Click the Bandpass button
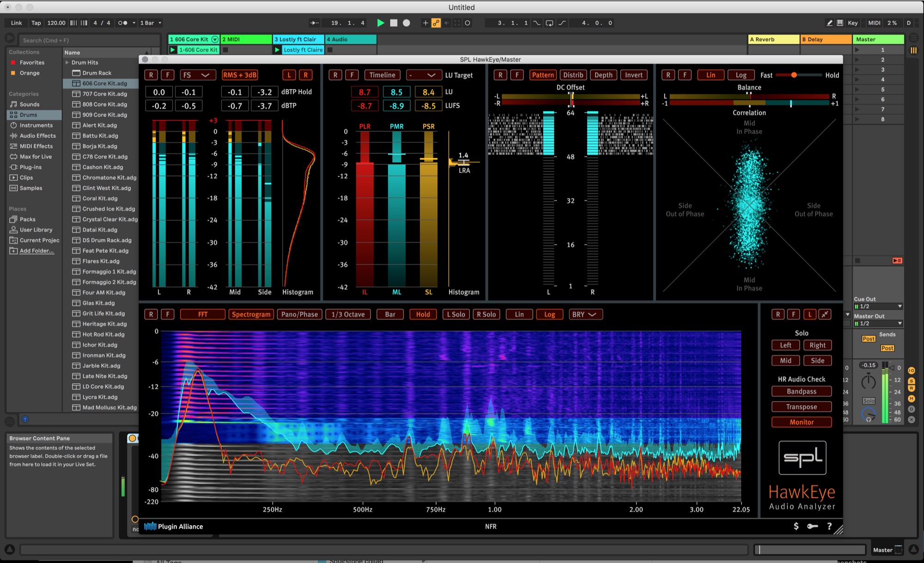Screen dimensions: 924x563 [x=802, y=392]
